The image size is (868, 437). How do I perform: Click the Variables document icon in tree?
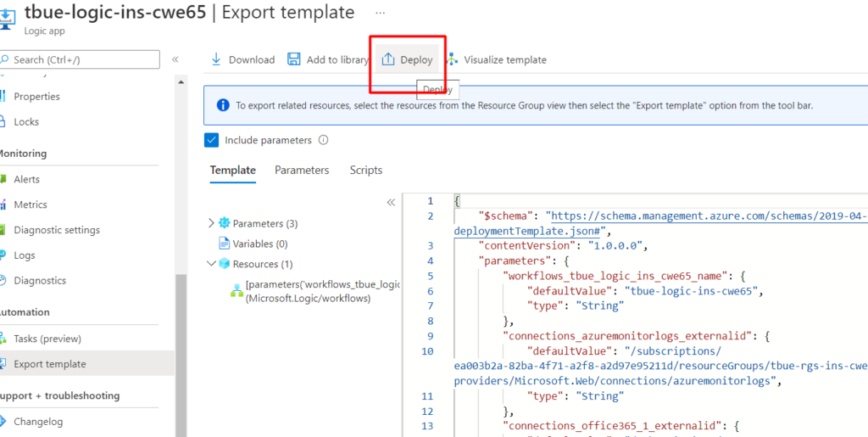pos(224,244)
